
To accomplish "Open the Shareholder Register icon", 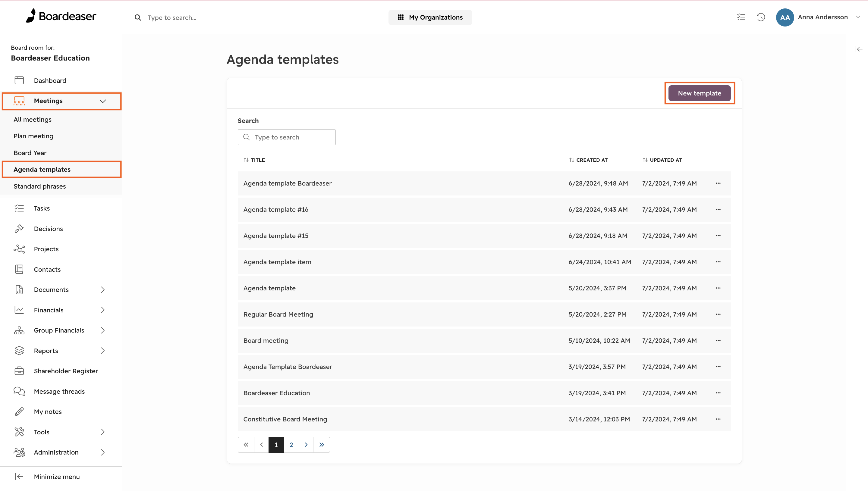I will tap(19, 371).
